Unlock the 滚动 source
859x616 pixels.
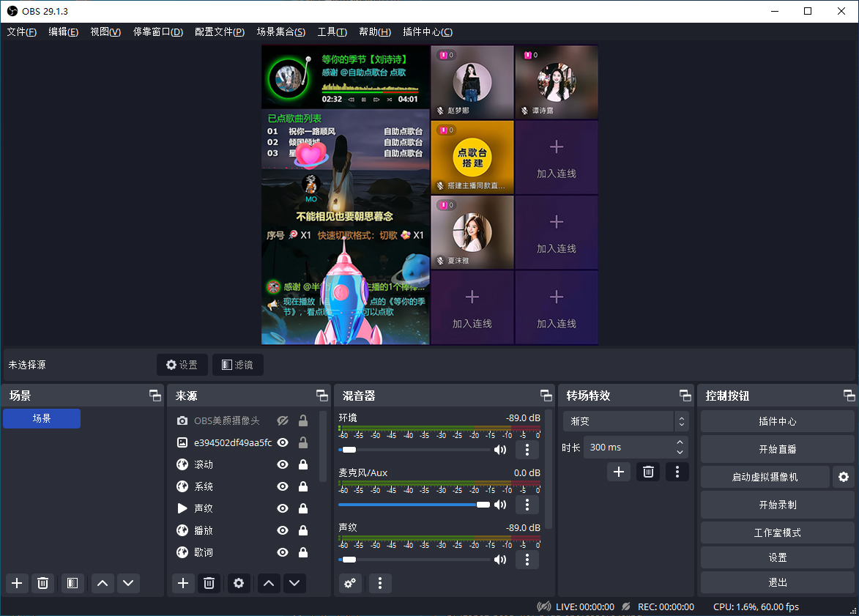point(302,464)
